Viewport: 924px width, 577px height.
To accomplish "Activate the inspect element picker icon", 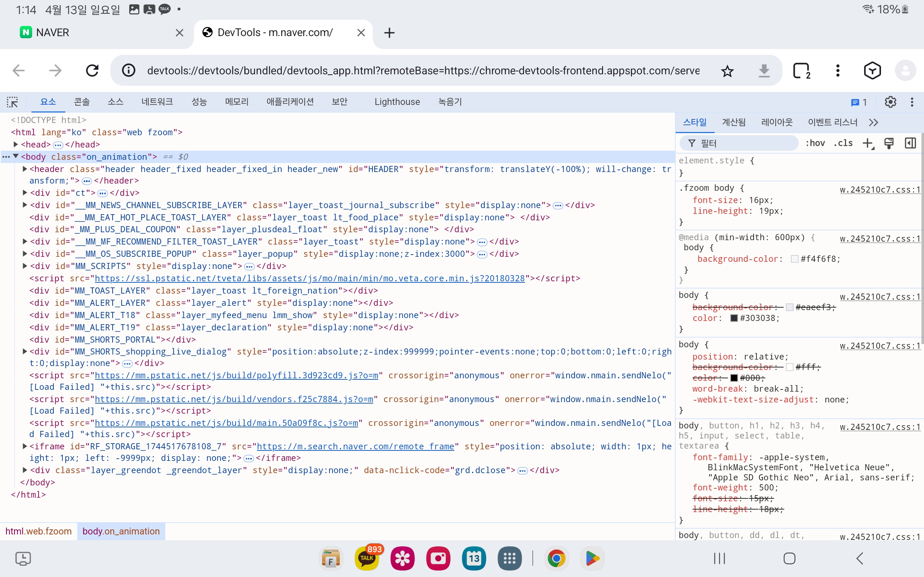I will point(12,102).
